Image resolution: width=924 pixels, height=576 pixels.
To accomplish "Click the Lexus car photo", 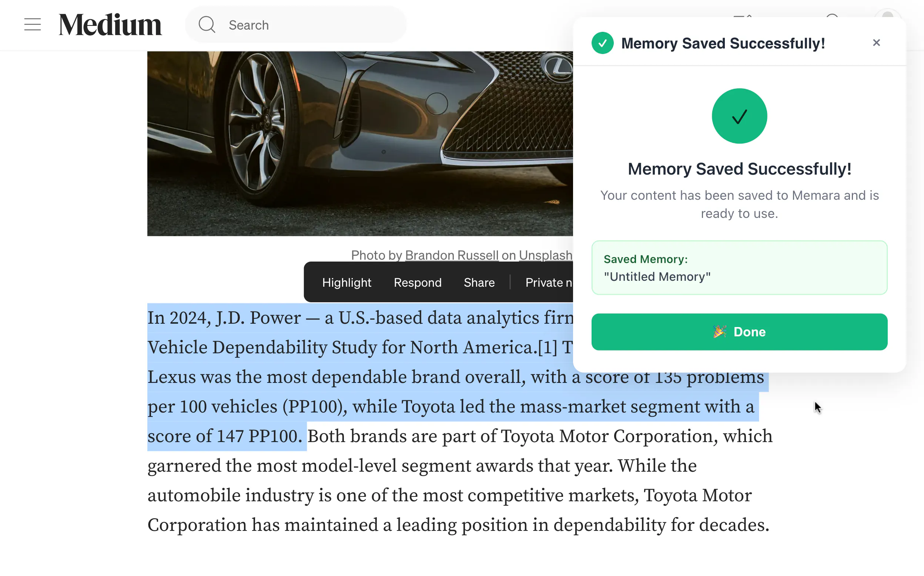I will (x=360, y=144).
